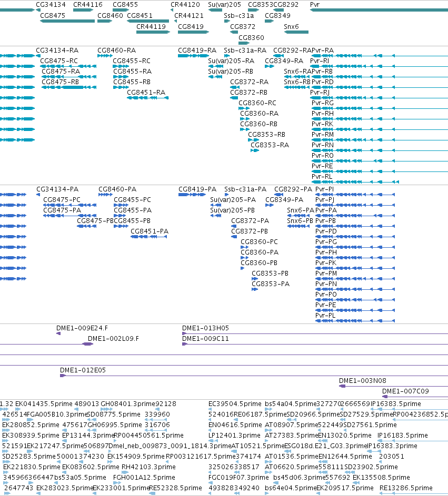Click the Ssb-c31a gene label
Image resolution: width=448 pixels, height=496 pixels.
238,15
